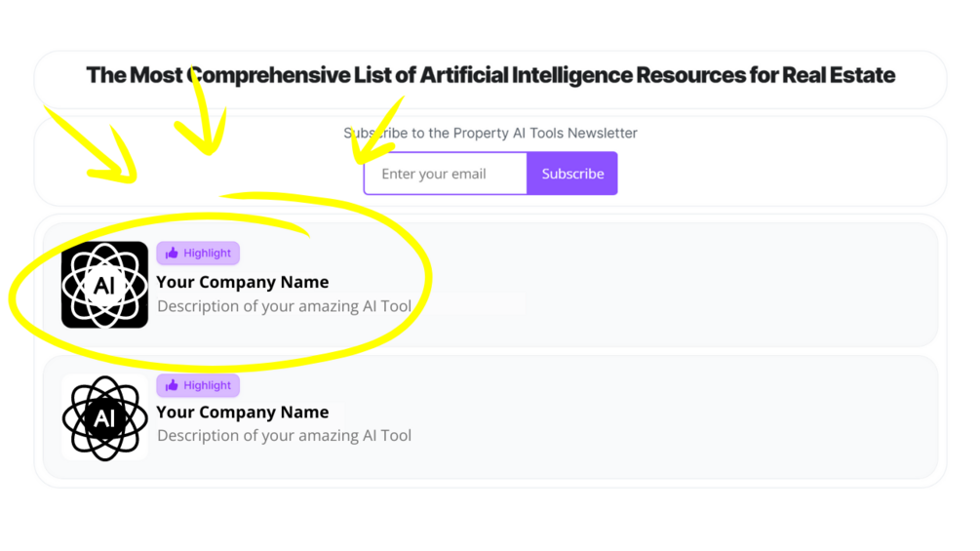Click the first listing's AI Tool description

click(285, 306)
